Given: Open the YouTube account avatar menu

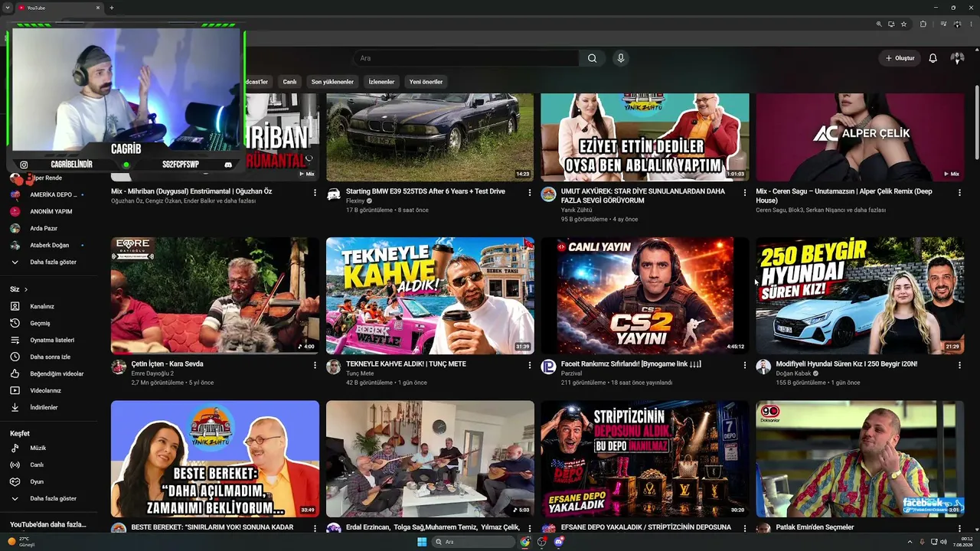Looking at the screenshot, I should [x=957, y=58].
